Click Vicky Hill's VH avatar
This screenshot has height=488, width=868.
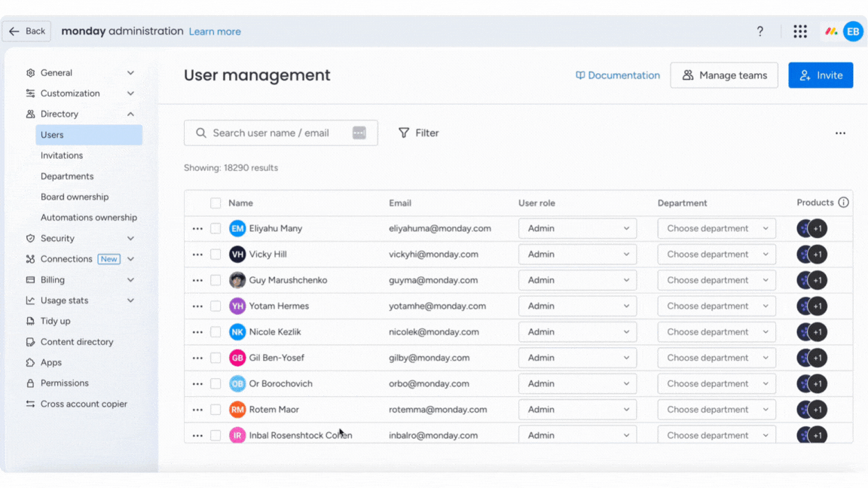[x=237, y=255]
